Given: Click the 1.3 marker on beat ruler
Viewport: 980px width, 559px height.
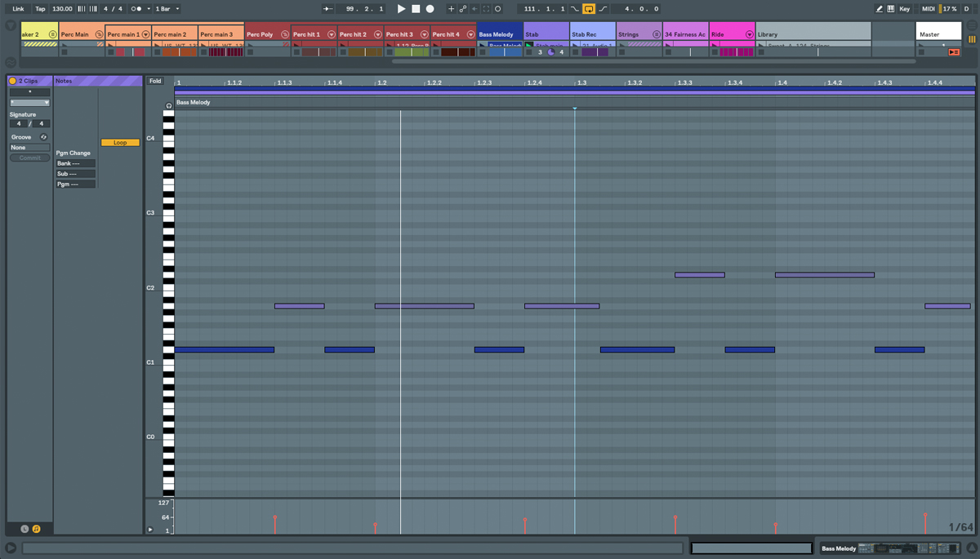Looking at the screenshot, I should point(581,82).
